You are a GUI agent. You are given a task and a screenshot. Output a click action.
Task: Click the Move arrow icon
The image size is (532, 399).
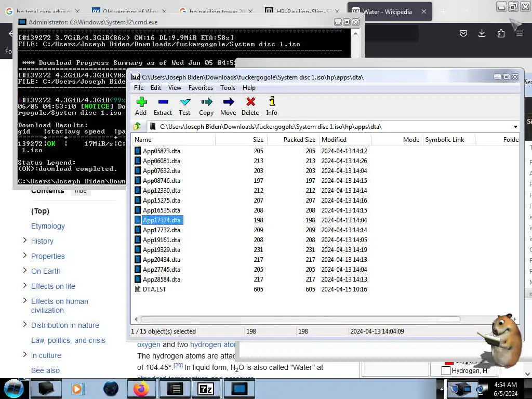[x=229, y=102]
